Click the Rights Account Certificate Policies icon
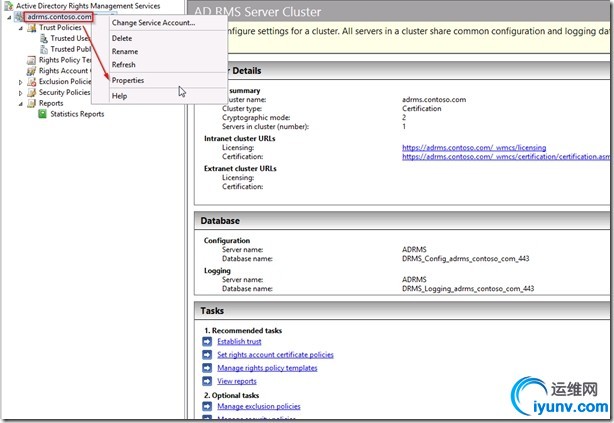The image size is (614, 423). click(31, 71)
